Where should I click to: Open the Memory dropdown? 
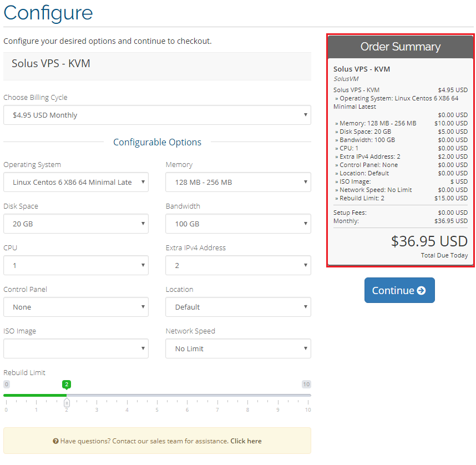click(x=239, y=182)
